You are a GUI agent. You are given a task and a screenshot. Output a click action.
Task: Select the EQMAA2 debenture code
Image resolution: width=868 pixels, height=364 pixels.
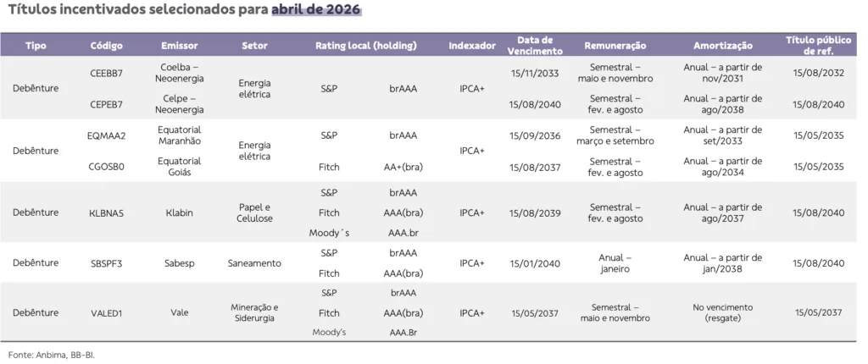click(106, 135)
